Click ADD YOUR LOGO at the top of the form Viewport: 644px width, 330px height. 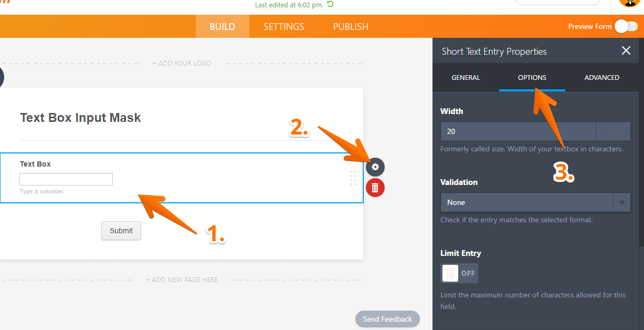click(x=182, y=63)
